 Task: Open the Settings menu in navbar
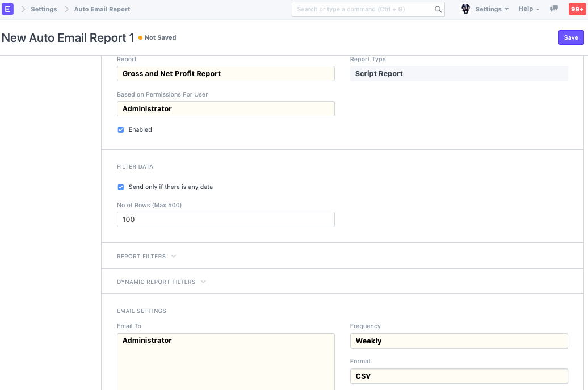click(x=492, y=9)
